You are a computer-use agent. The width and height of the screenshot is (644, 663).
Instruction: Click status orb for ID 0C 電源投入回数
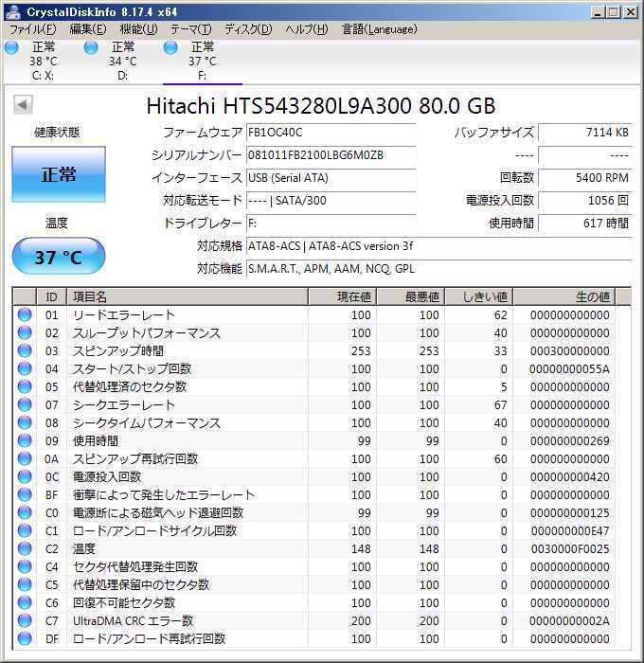[25, 476]
